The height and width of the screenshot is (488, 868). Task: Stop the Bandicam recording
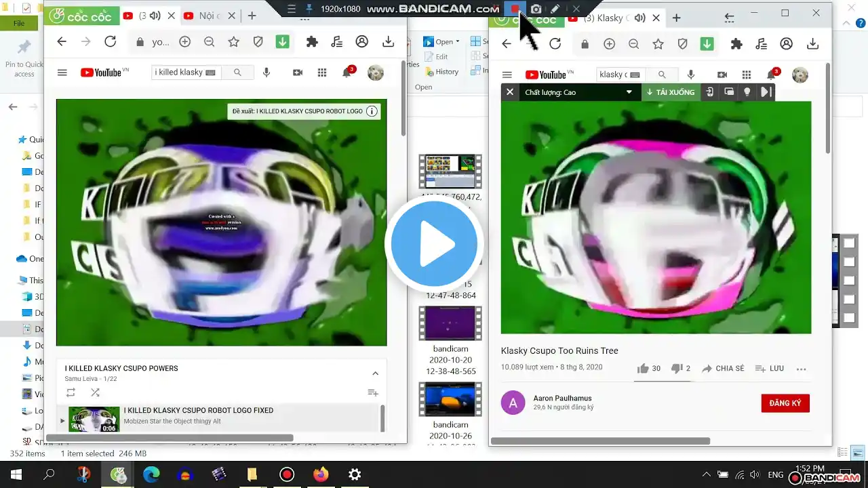pyautogui.click(x=515, y=9)
